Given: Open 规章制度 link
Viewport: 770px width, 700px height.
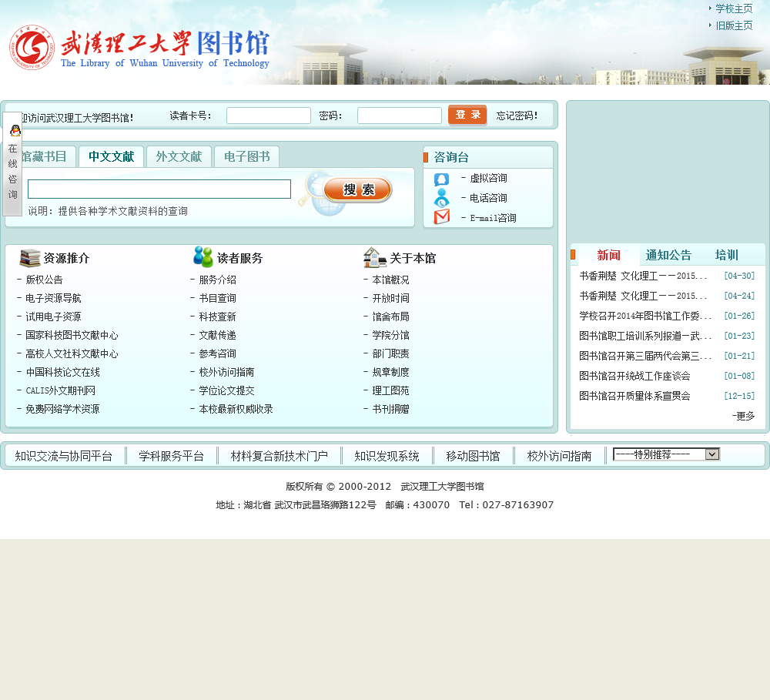Looking at the screenshot, I should 391,373.
